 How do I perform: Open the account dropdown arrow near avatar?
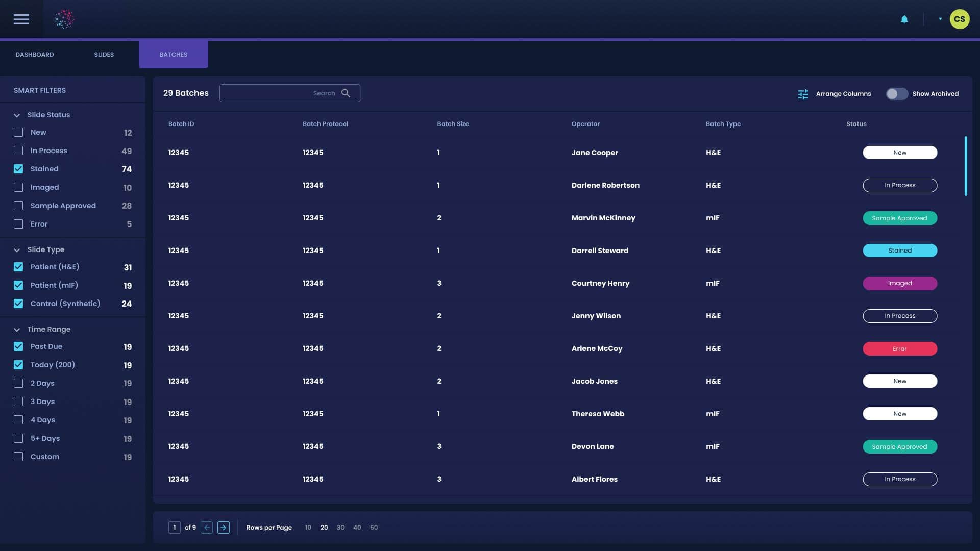coord(940,19)
